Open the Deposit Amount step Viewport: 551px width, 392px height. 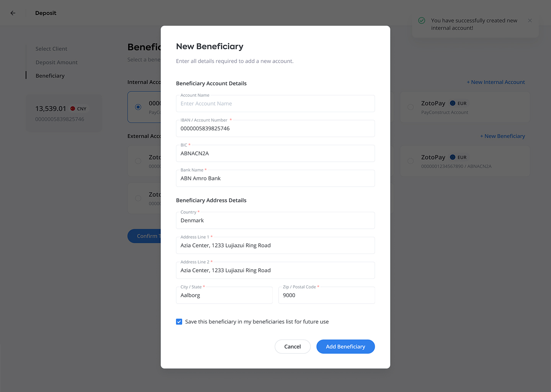point(57,62)
